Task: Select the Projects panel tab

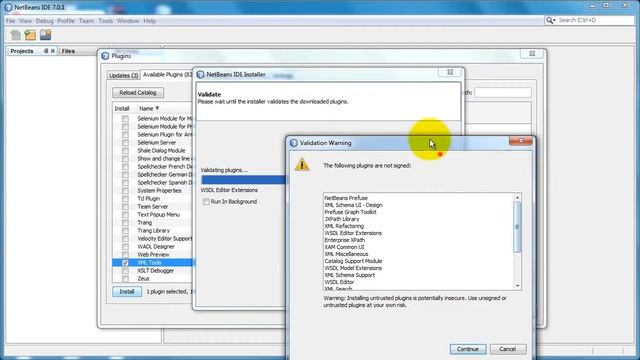Action: (22, 51)
